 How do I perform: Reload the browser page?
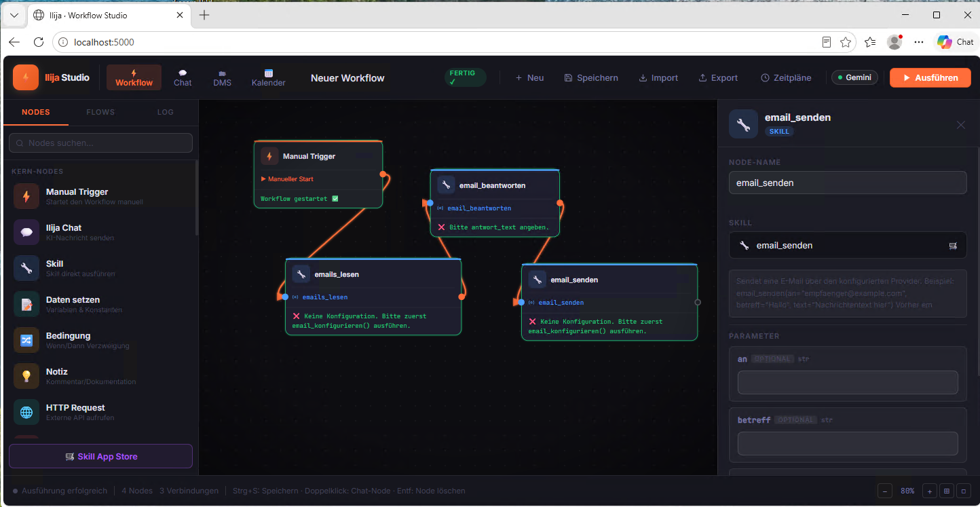tap(39, 42)
